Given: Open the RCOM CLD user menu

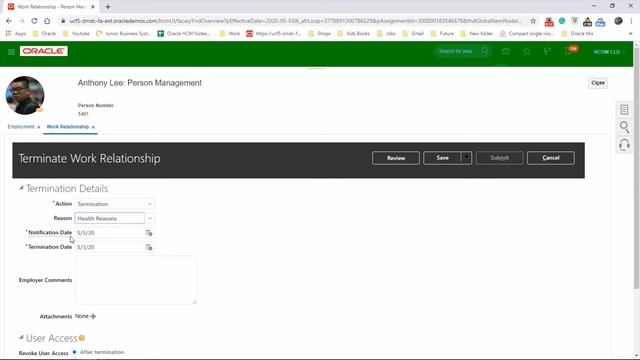Looking at the screenshot, I should [x=609, y=52].
